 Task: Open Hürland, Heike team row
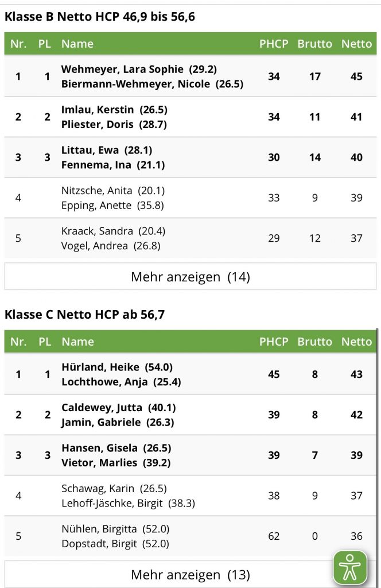(x=190, y=374)
